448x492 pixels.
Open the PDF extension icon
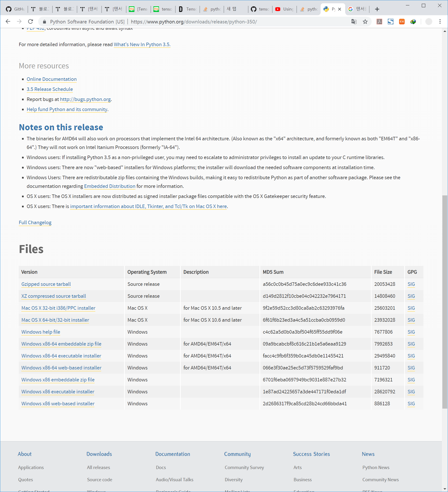(379, 22)
